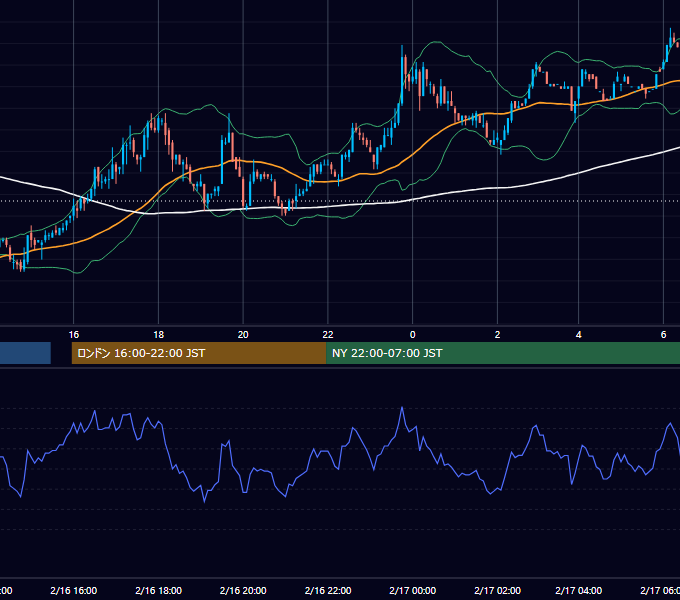Click the "2/17 00:00" date label
Viewport: 680px width, 600px height.
[x=412, y=590]
